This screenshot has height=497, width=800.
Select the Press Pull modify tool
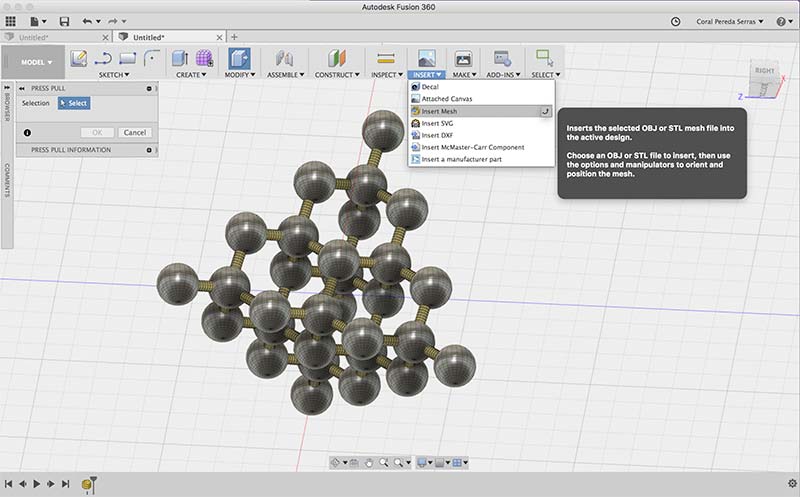point(239,59)
